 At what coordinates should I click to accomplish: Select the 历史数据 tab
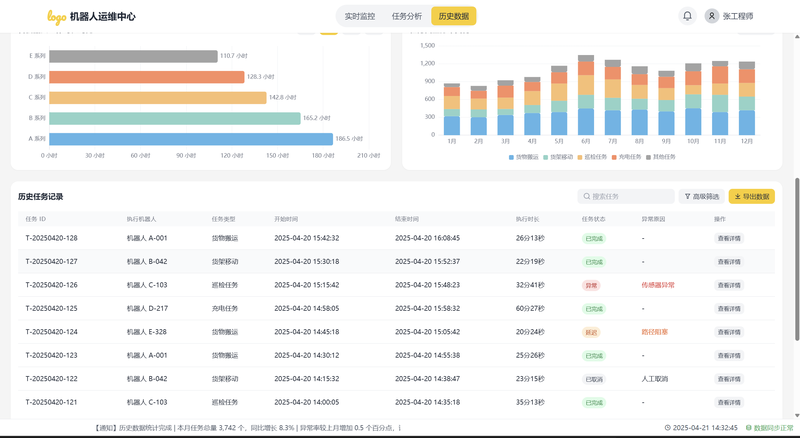[454, 16]
